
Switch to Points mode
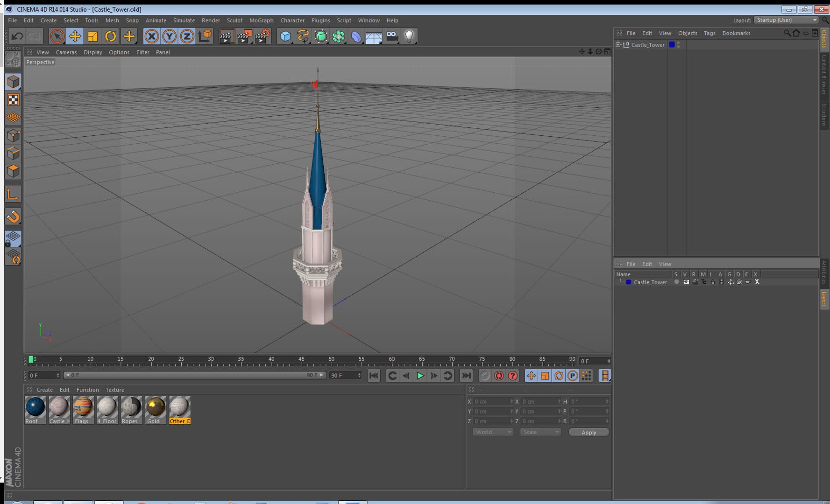13,136
